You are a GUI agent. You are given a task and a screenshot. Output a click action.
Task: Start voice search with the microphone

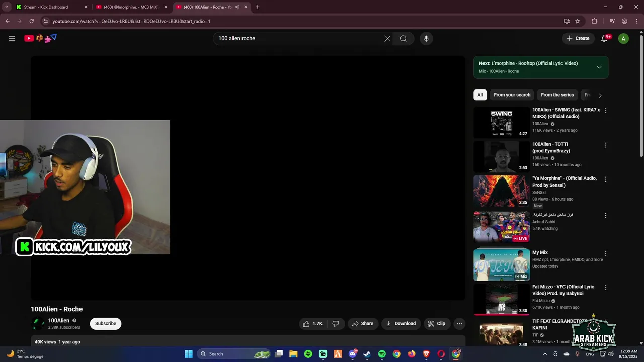426,38
